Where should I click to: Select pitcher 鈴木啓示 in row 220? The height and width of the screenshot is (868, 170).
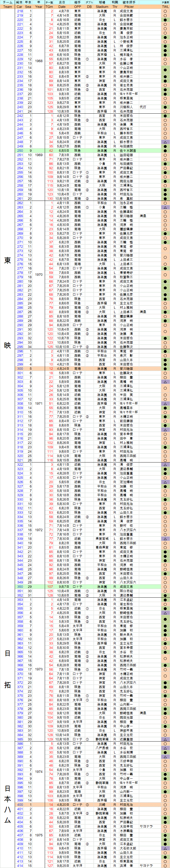tap(126, 20)
